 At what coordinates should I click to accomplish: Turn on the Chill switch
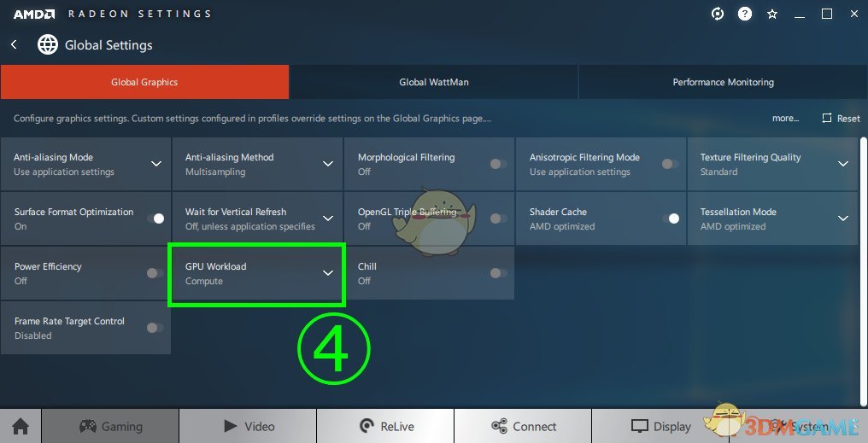[x=498, y=273]
